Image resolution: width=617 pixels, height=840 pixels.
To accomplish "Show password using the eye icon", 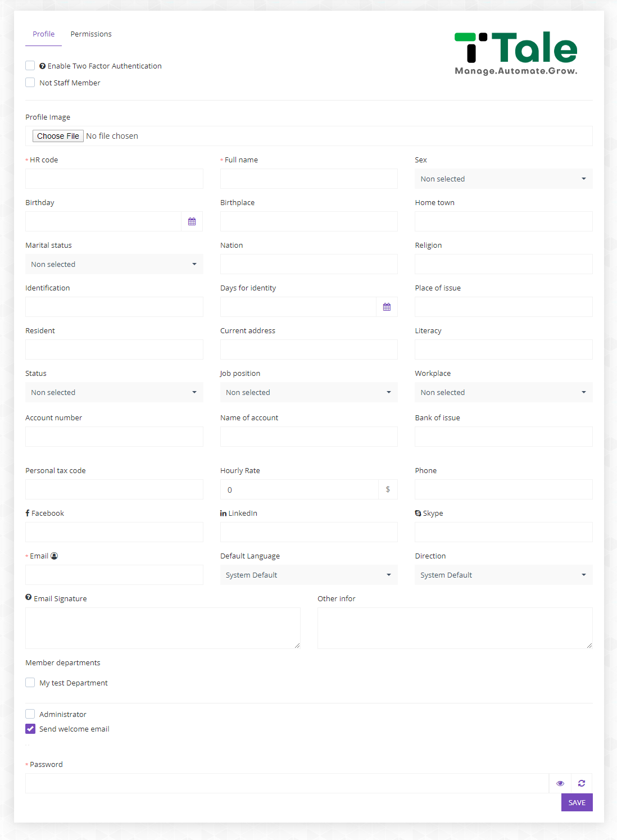I will click(x=560, y=783).
